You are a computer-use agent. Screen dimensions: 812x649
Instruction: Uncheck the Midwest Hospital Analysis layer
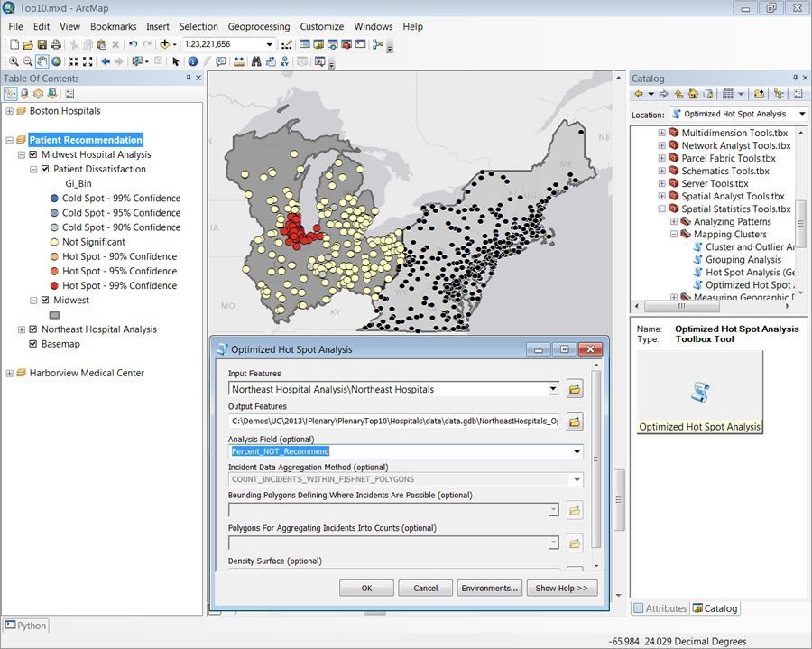[x=32, y=154]
